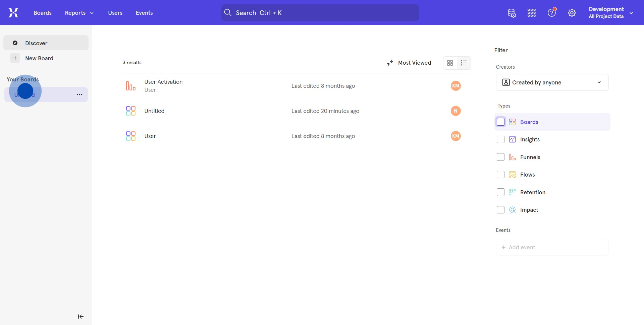Open the apps grid icon
This screenshot has height=325, width=644.
point(532,13)
